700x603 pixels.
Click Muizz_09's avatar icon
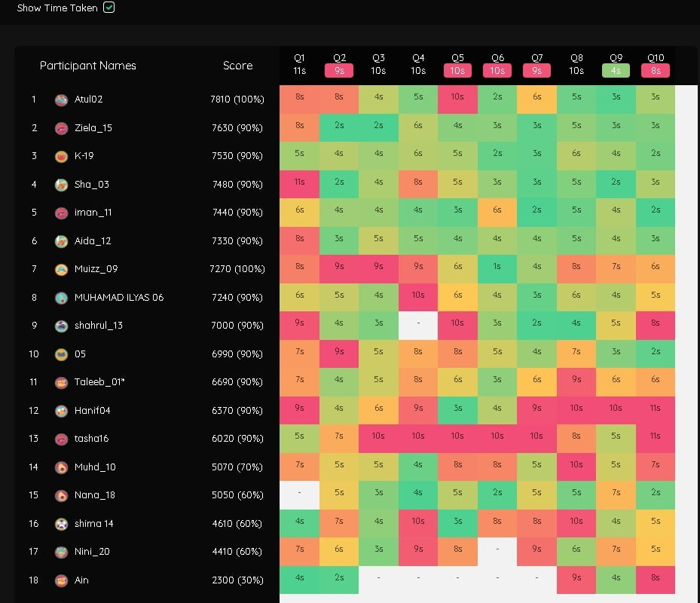click(62, 269)
